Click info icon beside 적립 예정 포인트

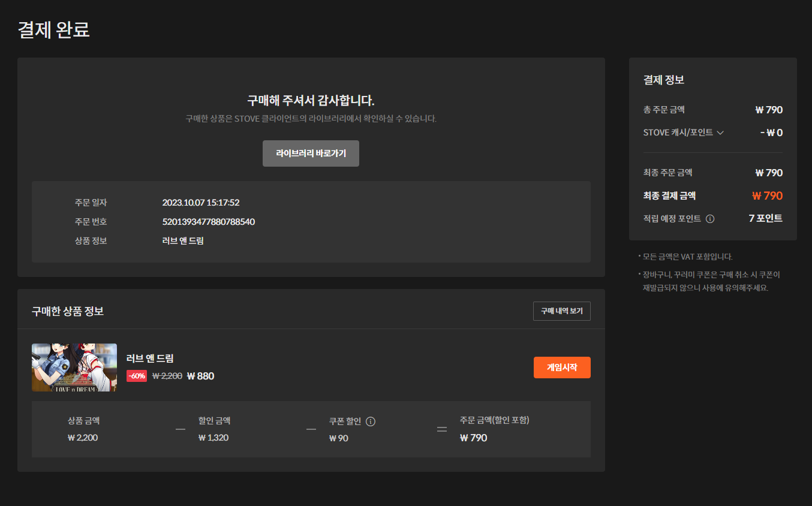(x=710, y=219)
